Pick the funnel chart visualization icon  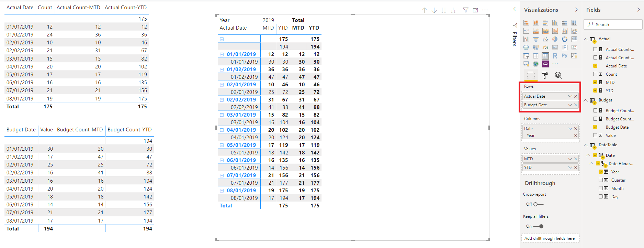coord(535,39)
